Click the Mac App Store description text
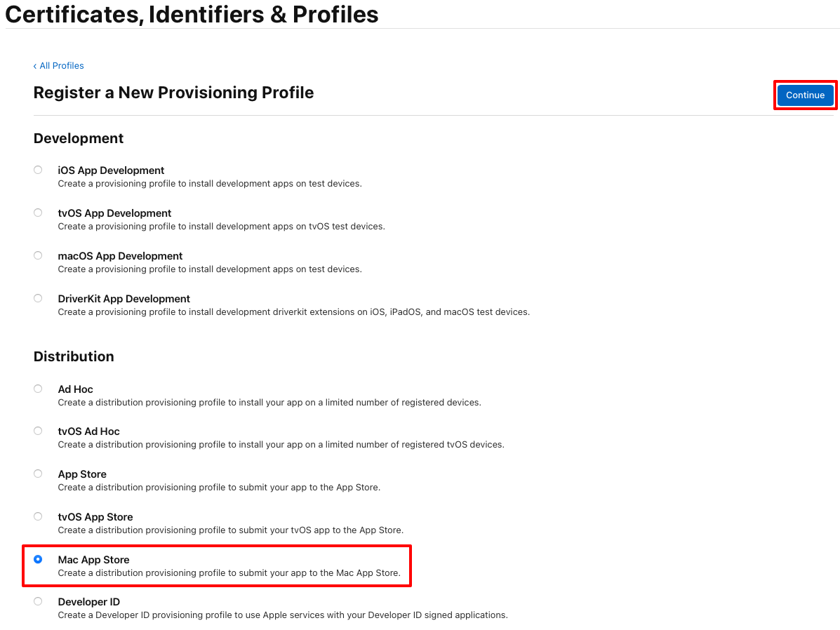The width and height of the screenshot is (840, 630). click(x=229, y=573)
